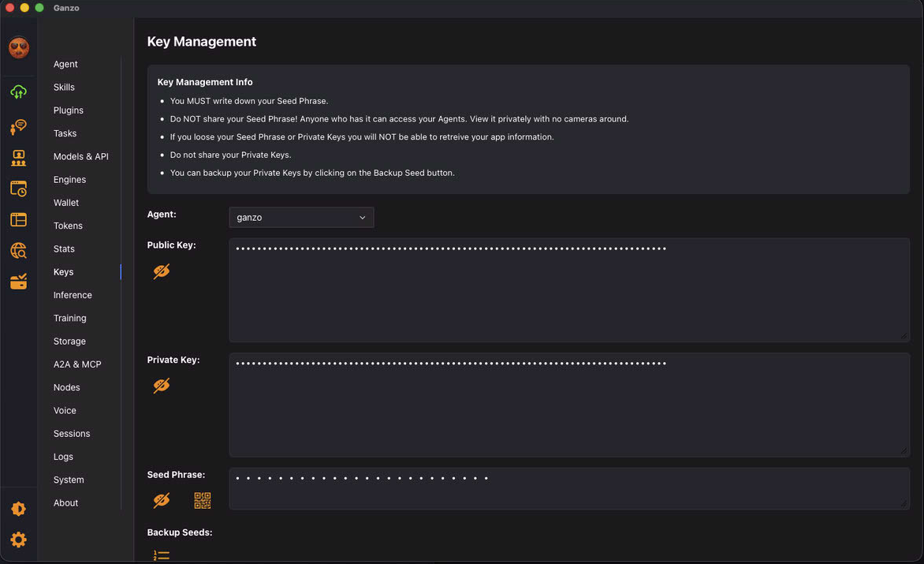Click 'Do not share your Private Keys.' line

(230, 155)
